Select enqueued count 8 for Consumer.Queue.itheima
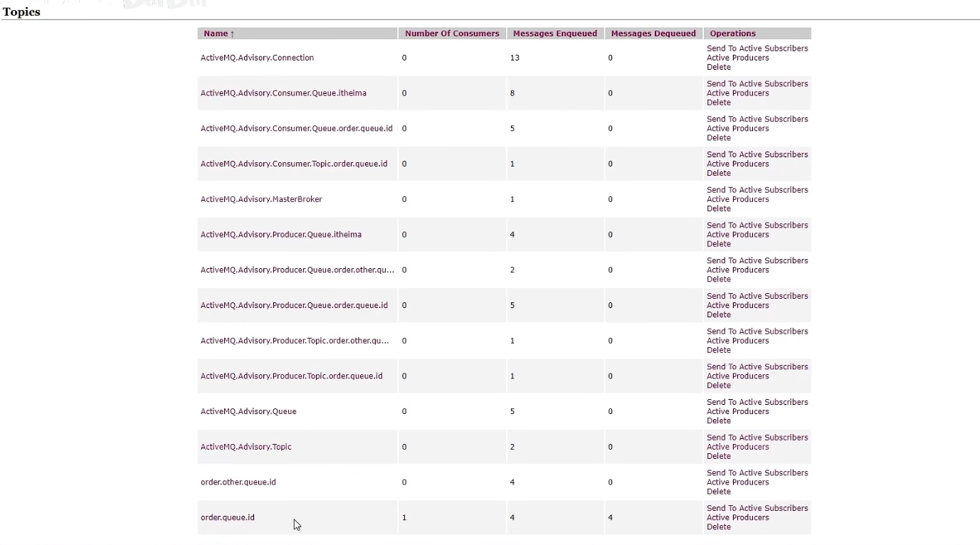Screen dimensions: 980x545 click(512, 93)
